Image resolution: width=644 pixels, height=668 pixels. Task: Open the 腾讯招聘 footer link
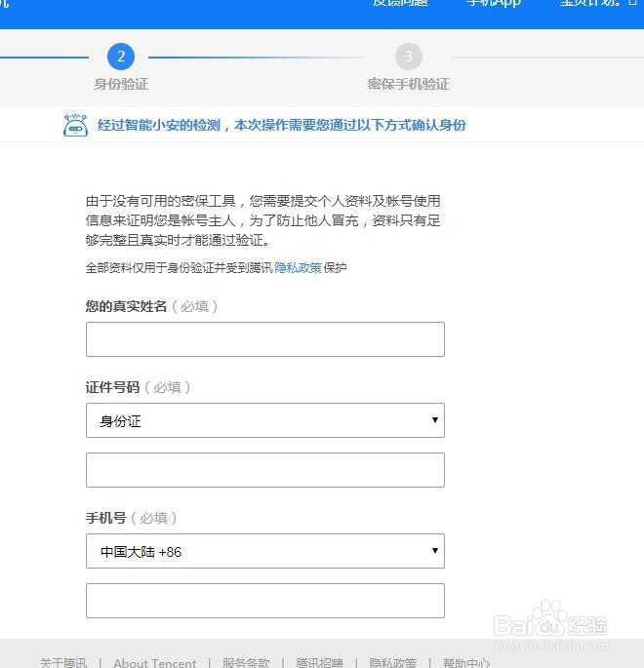[x=319, y=663]
